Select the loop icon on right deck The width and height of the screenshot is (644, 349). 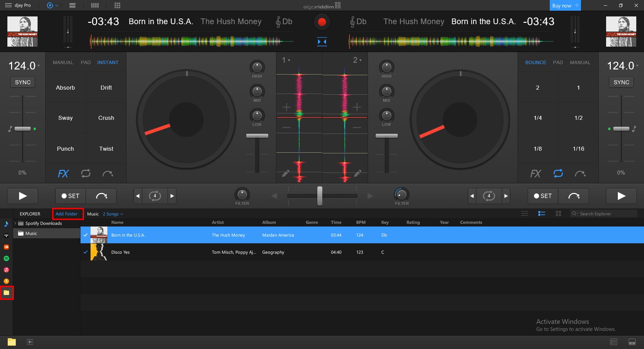(558, 173)
